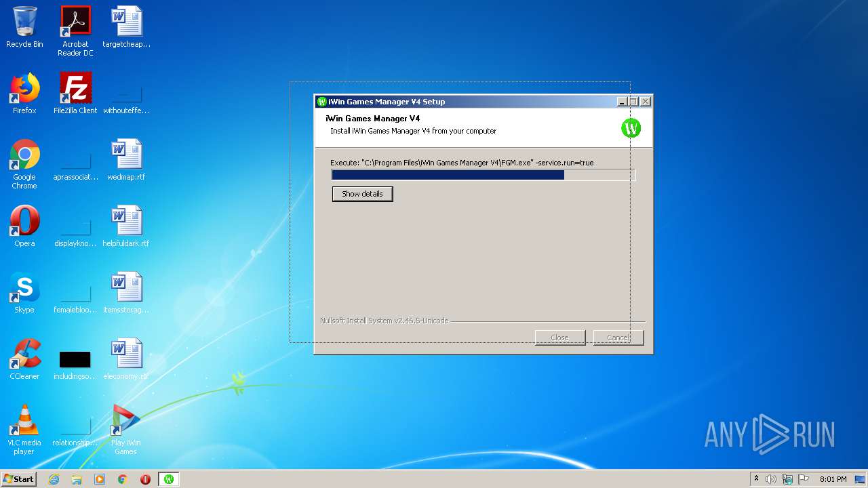
Task: Open Windows Media Player in taskbar
Action: 100,479
